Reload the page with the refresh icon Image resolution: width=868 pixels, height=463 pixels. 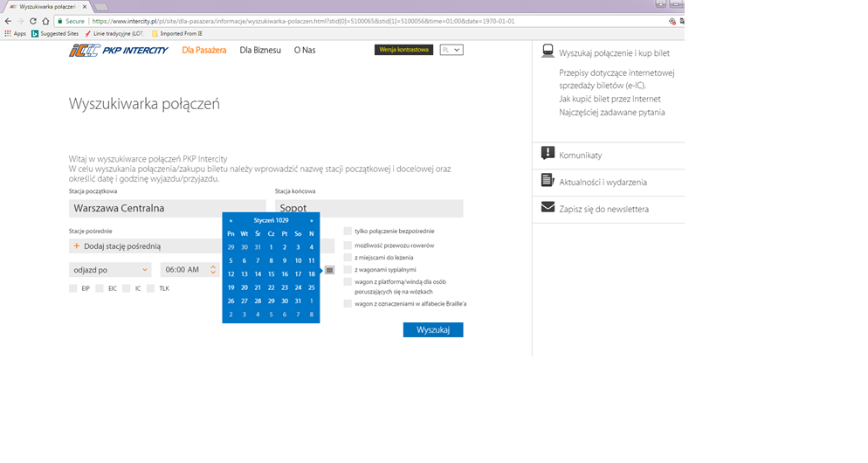(32, 21)
